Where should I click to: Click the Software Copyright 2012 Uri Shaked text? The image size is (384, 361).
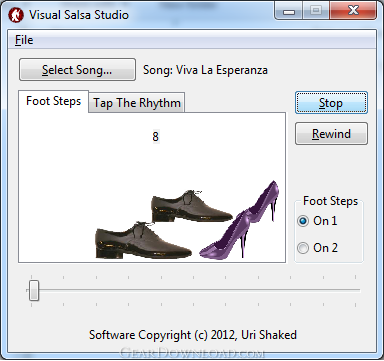(193, 335)
